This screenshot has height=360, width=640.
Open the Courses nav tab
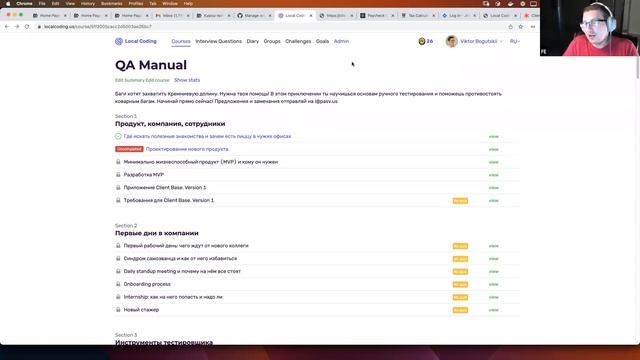tap(181, 41)
